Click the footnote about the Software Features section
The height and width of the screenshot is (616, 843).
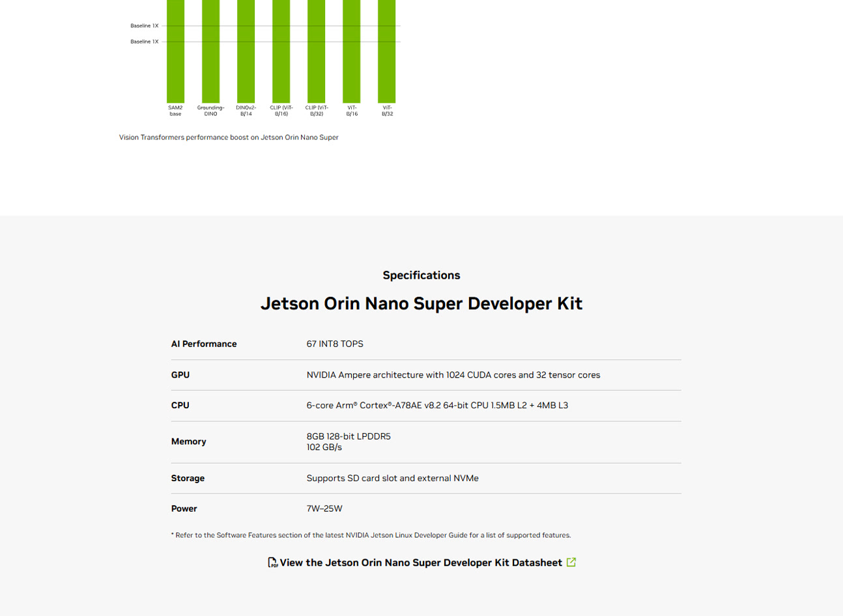coord(371,535)
